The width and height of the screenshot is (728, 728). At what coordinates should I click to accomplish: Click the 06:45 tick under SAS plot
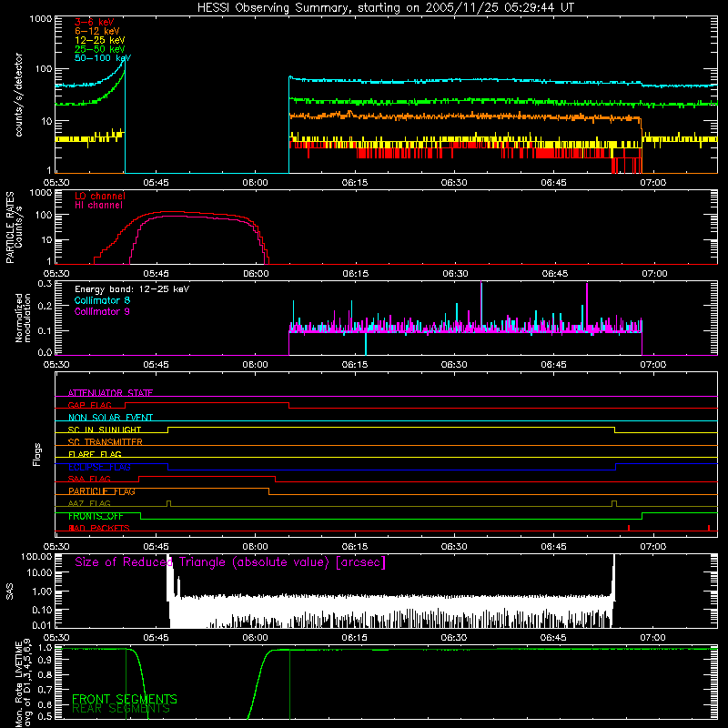click(553, 638)
